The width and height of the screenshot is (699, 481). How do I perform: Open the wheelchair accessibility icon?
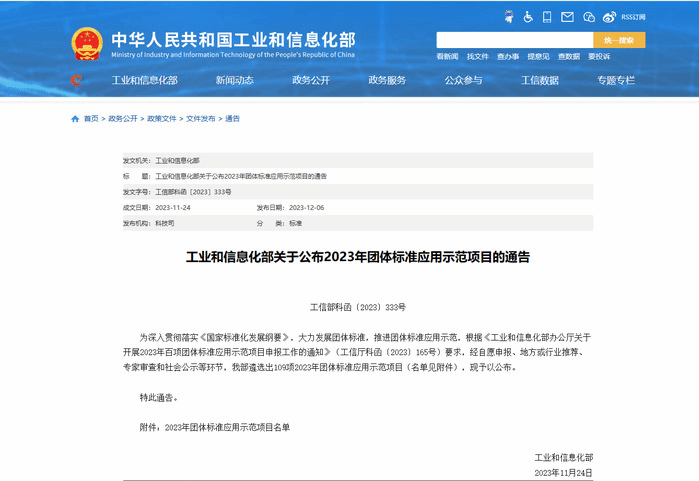point(528,17)
